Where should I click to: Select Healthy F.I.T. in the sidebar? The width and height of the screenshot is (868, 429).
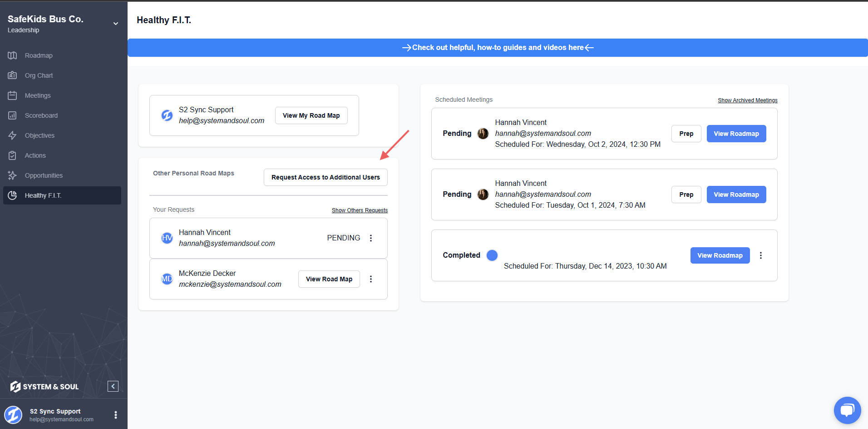43,195
